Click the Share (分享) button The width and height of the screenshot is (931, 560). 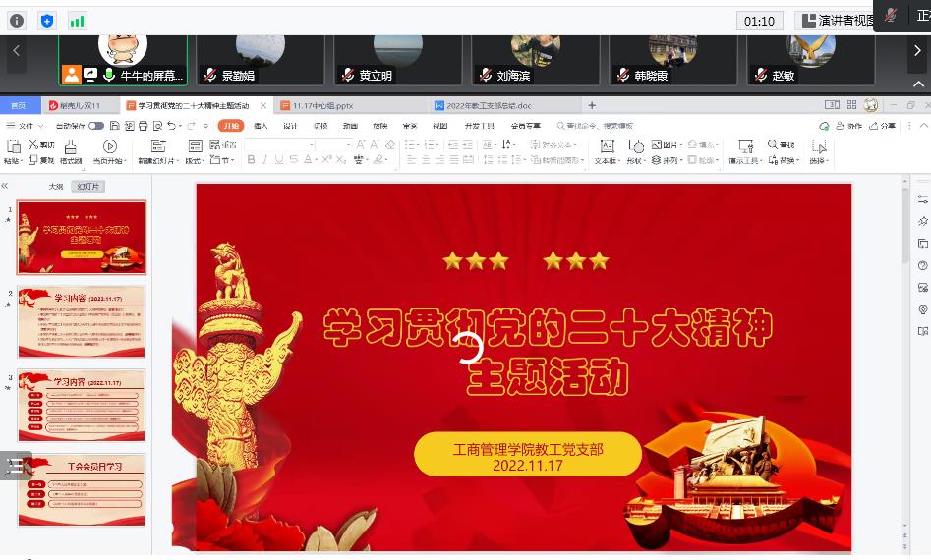[x=883, y=126]
